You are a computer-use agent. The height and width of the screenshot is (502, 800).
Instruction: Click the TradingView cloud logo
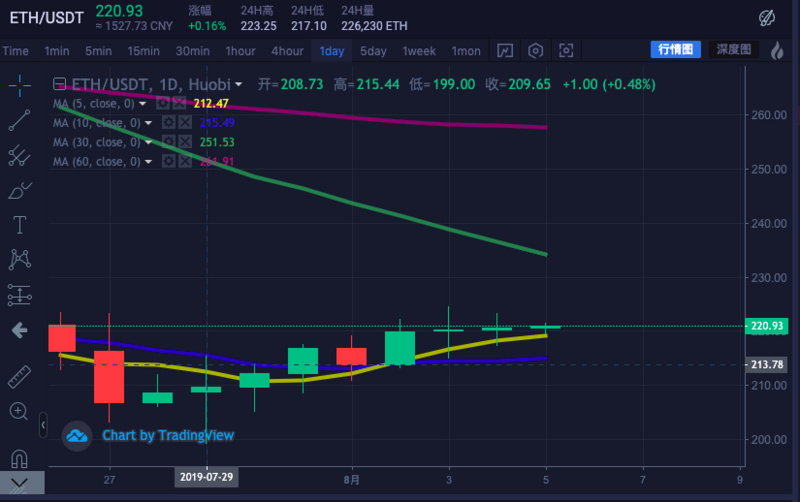(77, 436)
